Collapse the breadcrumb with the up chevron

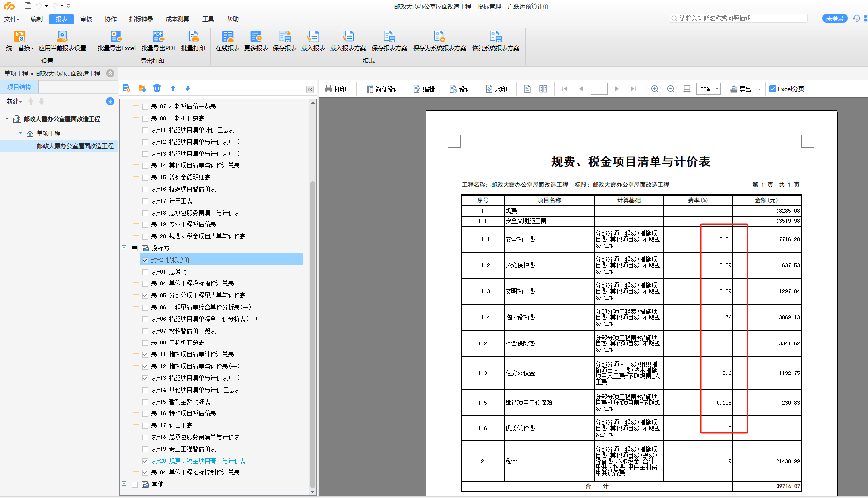pyautogui.click(x=110, y=73)
